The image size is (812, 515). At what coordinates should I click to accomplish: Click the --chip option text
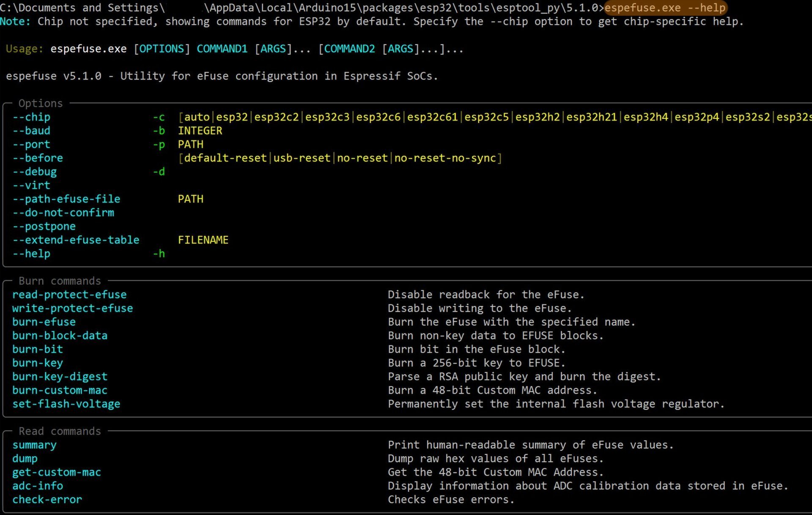pos(31,117)
